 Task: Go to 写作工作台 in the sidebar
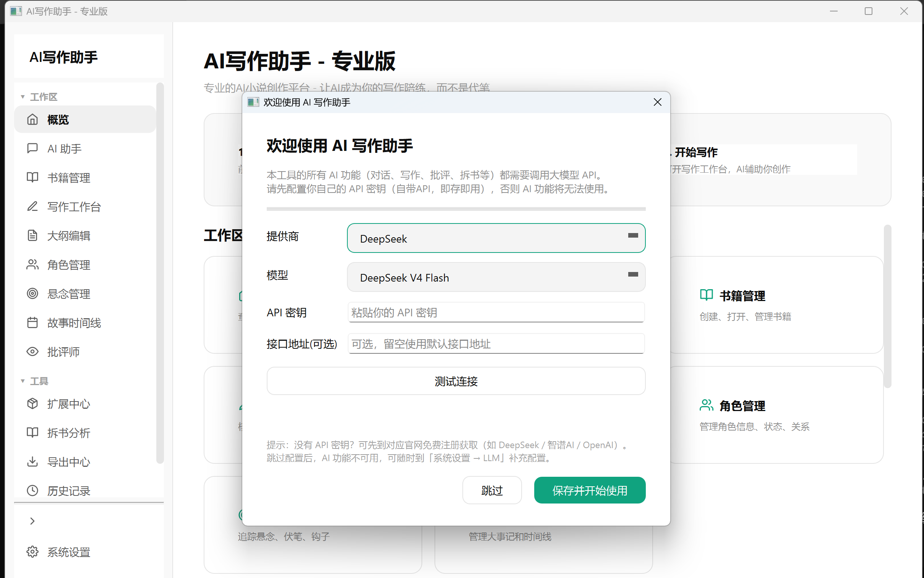pyautogui.click(x=85, y=206)
